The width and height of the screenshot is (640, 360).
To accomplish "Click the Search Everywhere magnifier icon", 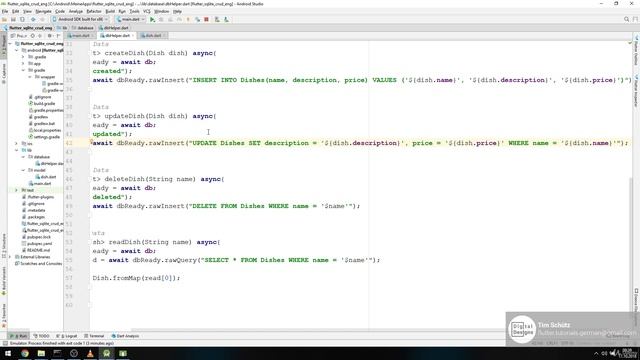I will 627,19.
